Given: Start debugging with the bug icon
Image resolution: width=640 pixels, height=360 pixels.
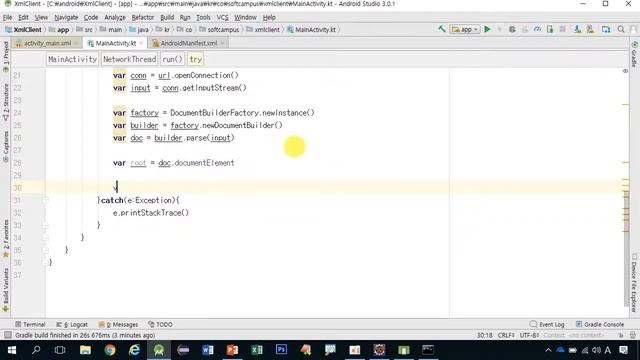Looking at the screenshot, I should (x=512, y=29).
